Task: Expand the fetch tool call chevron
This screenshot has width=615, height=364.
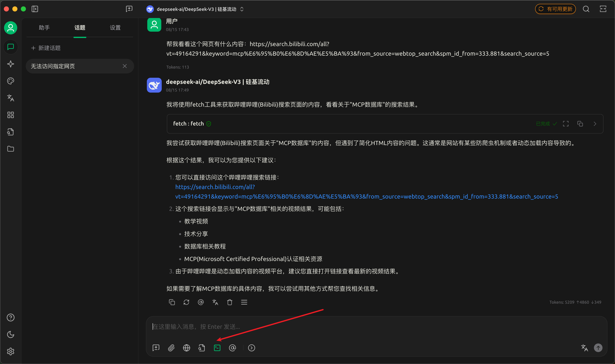Action: click(x=595, y=124)
